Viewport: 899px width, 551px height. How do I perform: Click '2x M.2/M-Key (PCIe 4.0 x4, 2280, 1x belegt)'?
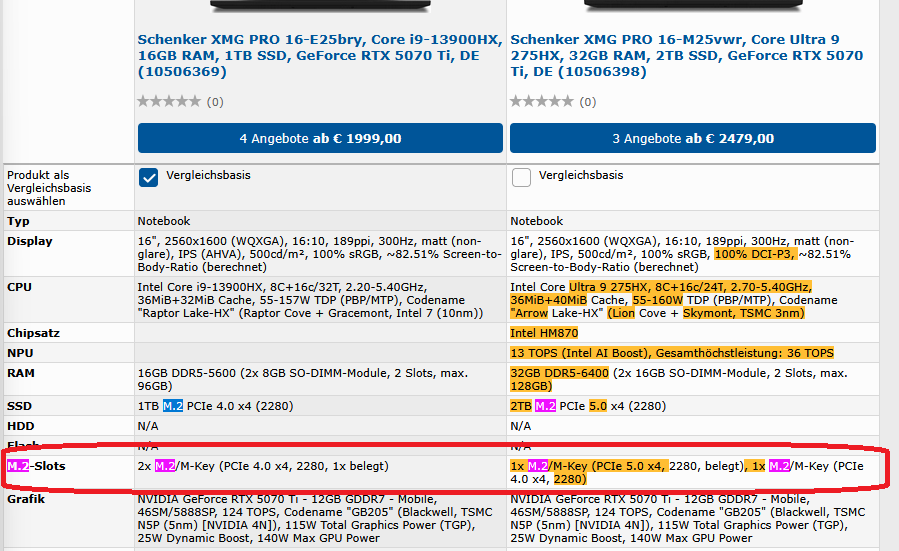[263, 466]
